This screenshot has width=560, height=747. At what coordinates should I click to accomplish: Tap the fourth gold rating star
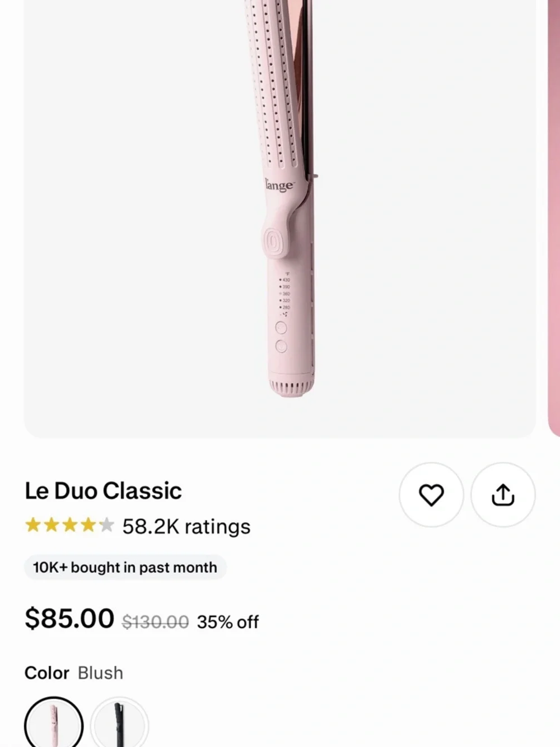87,525
